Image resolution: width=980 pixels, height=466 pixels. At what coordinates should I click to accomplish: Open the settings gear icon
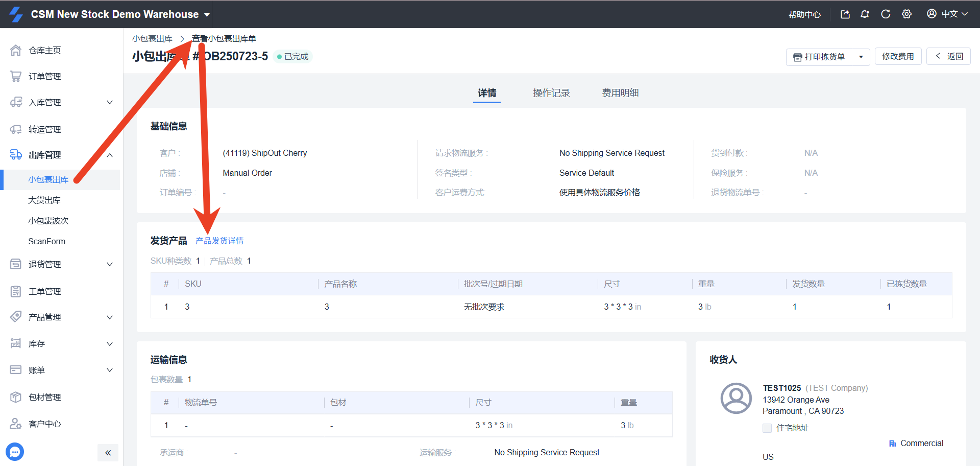point(906,14)
